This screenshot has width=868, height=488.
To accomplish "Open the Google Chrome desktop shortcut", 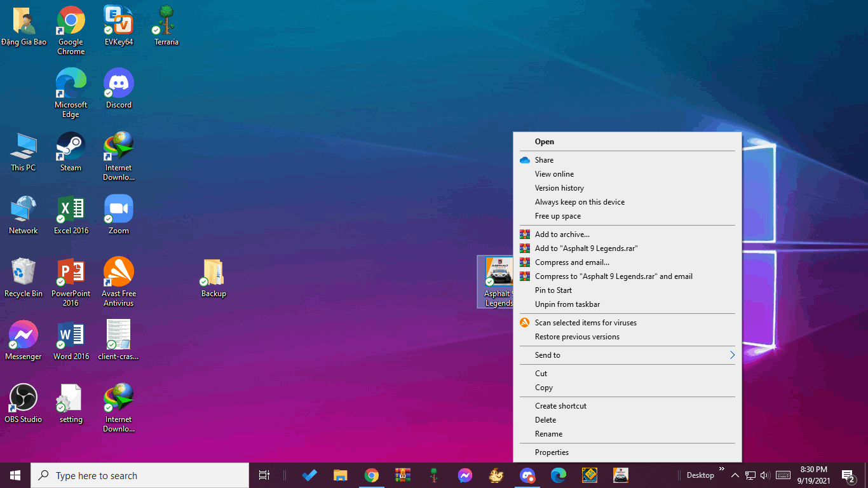I will 71,30.
